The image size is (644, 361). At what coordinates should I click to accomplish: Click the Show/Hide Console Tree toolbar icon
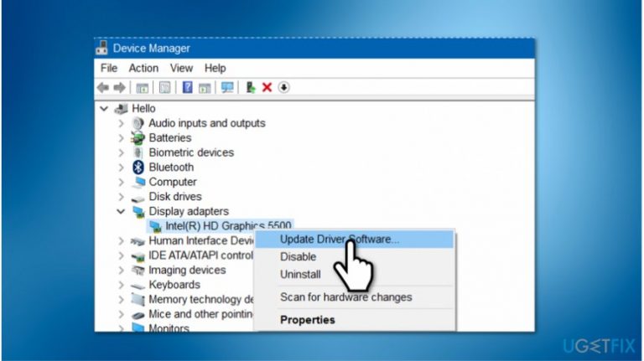142,87
